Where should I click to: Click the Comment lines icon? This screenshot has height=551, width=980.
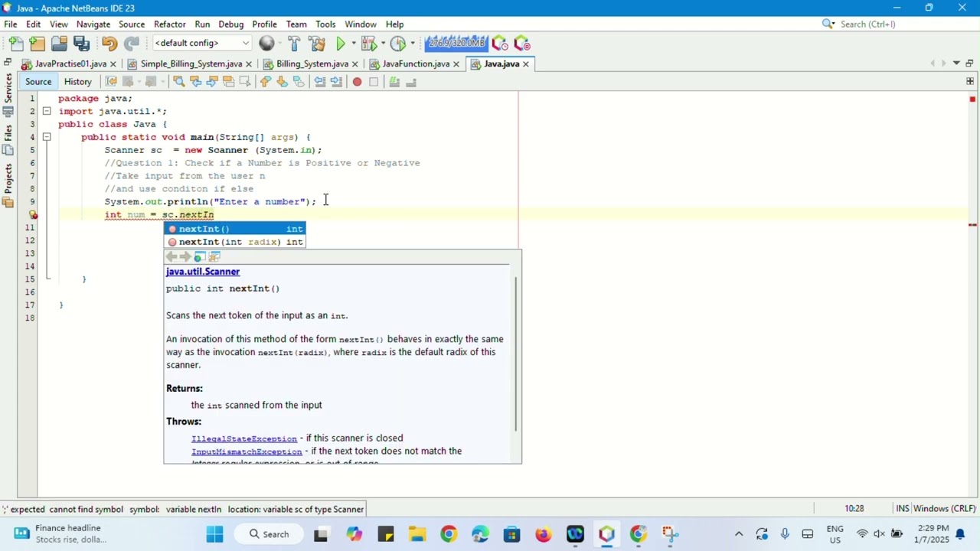coord(394,82)
